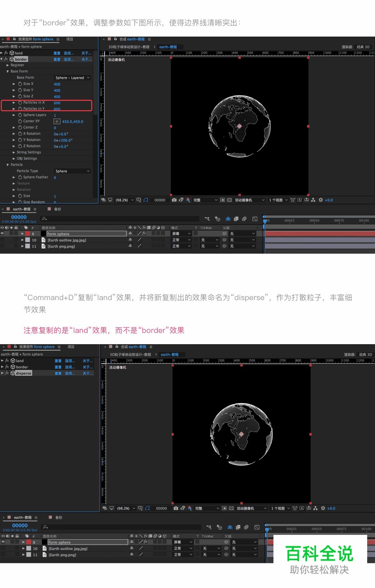Click the Particles in X stopwatch icon
This screenshot has height=588, width=375.
pos(20,103)
